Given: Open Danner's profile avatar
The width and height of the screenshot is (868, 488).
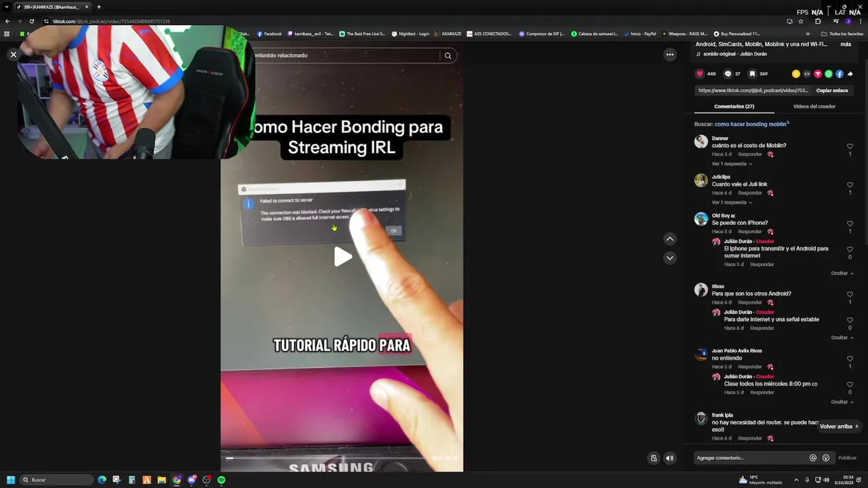Looking at the screenshot, I should [701, 142].
